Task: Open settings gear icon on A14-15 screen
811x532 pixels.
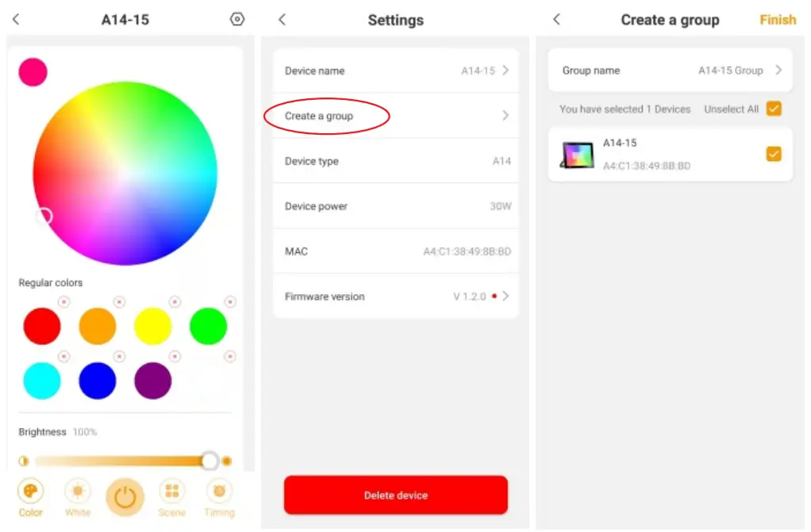Action: 237,19
